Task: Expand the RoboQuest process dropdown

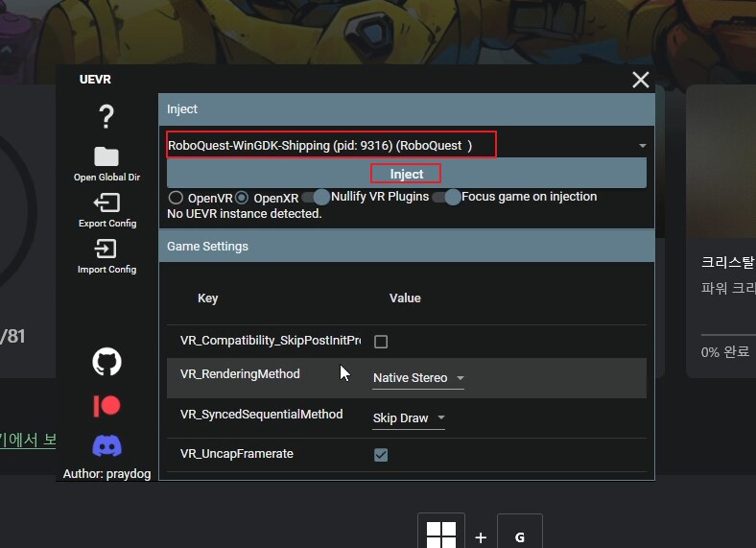Action: point(642,146)
